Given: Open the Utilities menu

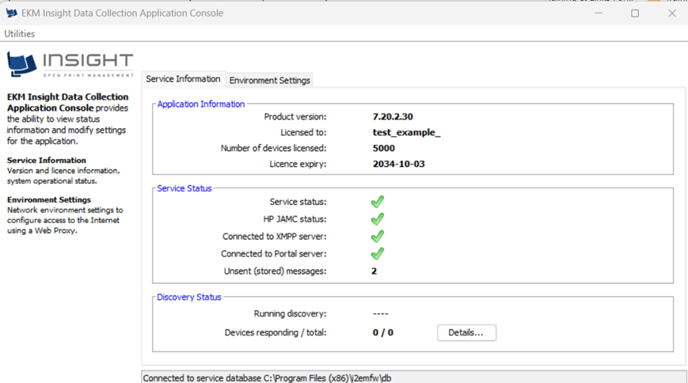Looking at the screenshot, I should pyautogui.click(x=19, y=34).
